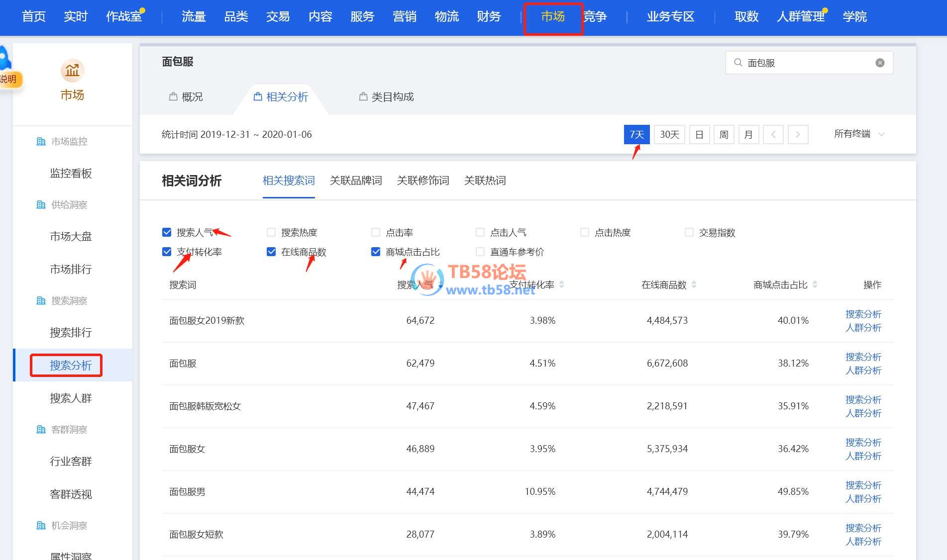
Task: Open 搜索排行 in sidebar
Action: coord(71,332)
